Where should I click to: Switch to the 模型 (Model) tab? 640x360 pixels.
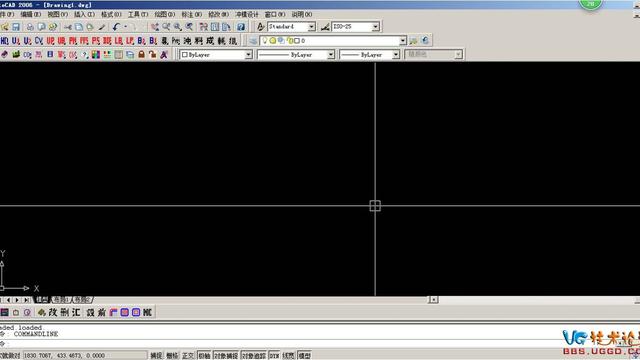pyautogui.click(x=42, y=300)
